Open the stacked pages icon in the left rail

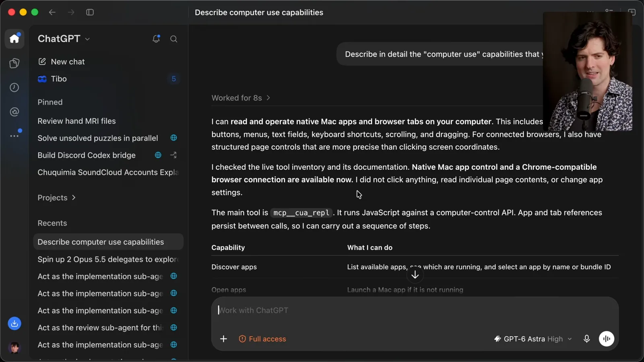click(x=14, y=63)
